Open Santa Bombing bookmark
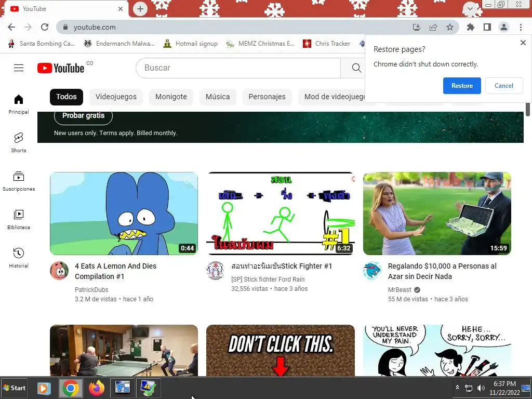 pos(42,44)
